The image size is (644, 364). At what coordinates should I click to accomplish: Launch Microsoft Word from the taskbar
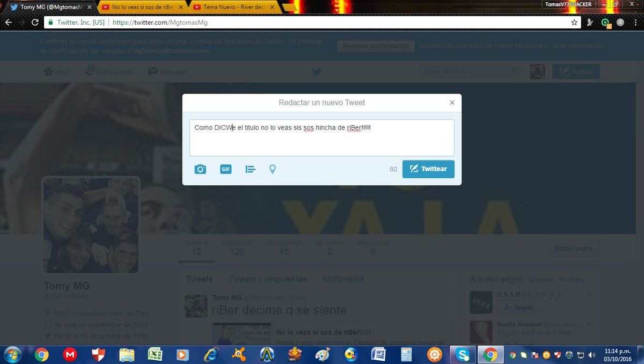tap(378, 354)
